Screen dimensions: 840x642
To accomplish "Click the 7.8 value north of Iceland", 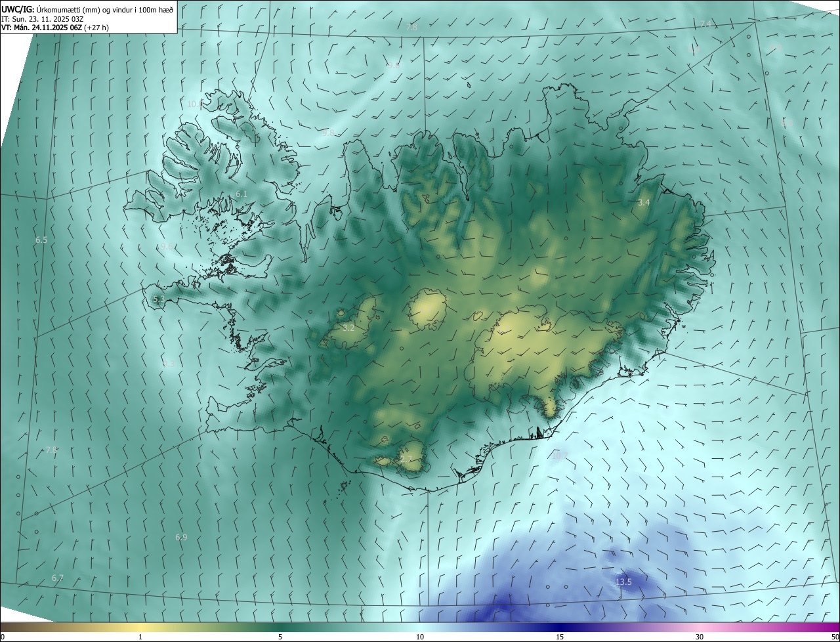I will coord(411,28).
